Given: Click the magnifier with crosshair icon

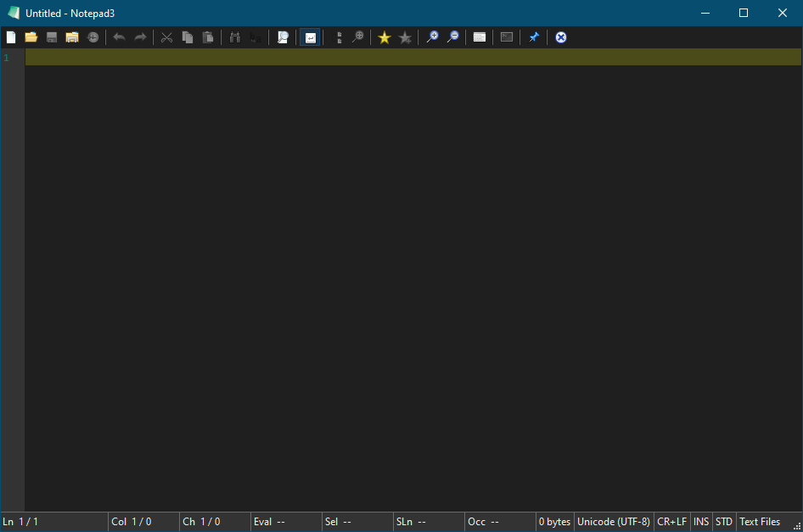Looking at the screenshot, I should click(358, 37).
